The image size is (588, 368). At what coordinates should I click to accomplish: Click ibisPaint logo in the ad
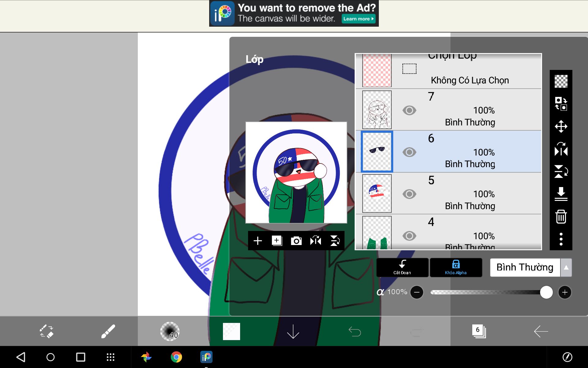click(223, 13)
